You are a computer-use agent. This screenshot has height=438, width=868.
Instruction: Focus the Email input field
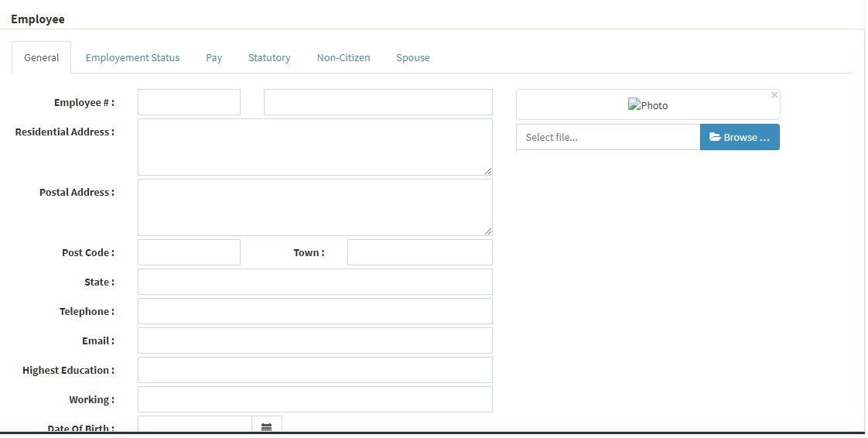coord(315,340)
